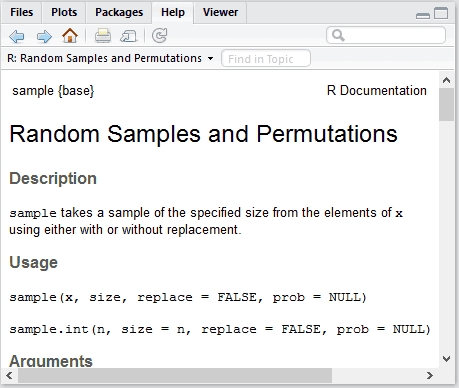Expand the Random Samples and Permutations topic dropdown

coord(210,58)
